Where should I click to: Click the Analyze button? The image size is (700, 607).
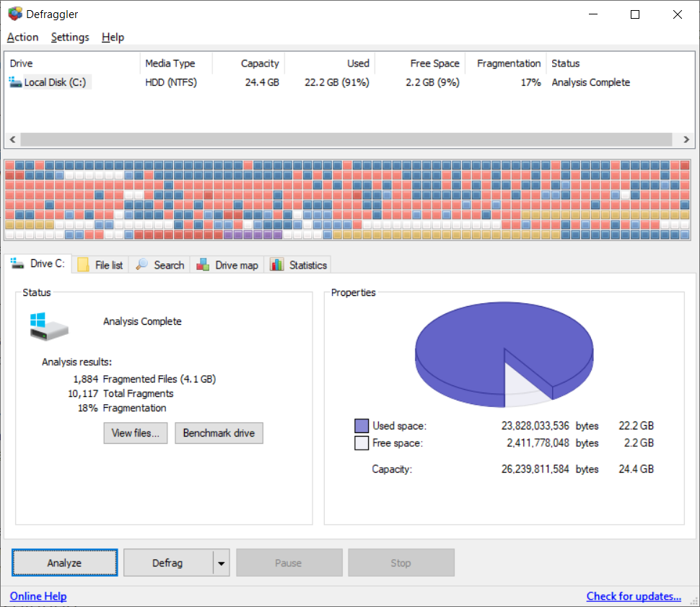pos(64,562)
